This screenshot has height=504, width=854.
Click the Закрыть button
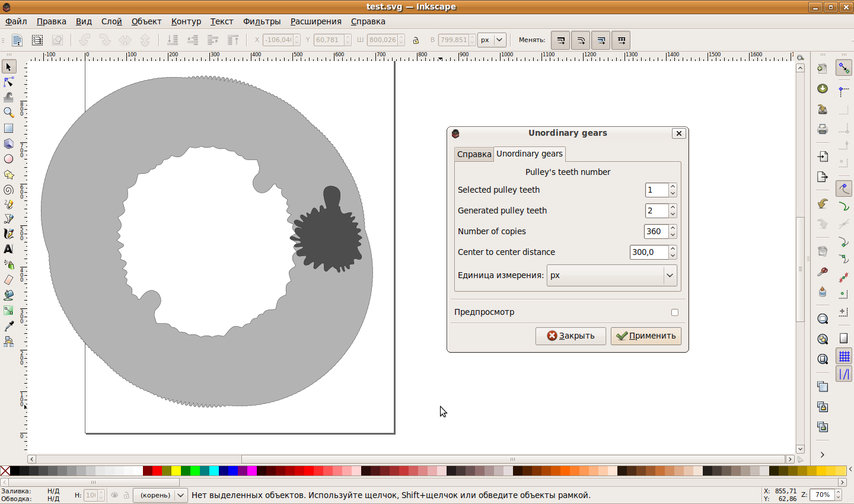(x=570, y=336)
